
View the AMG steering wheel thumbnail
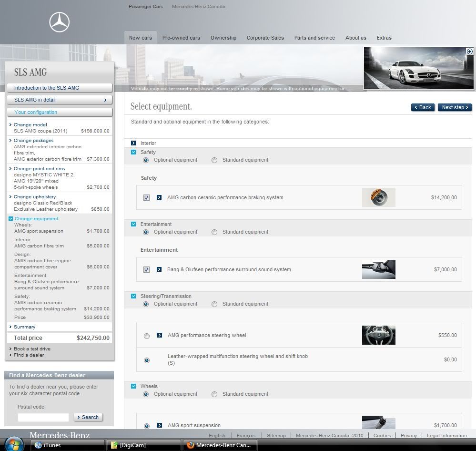tap(378, 335)
